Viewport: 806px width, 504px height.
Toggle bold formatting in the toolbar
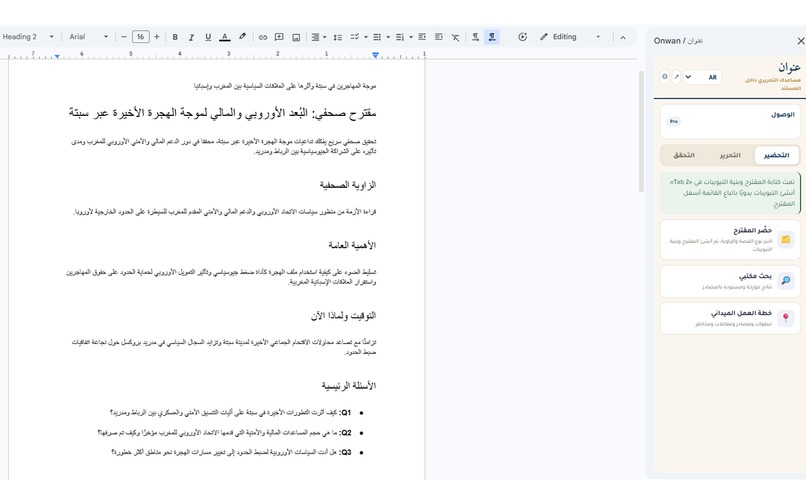[175, 37]
